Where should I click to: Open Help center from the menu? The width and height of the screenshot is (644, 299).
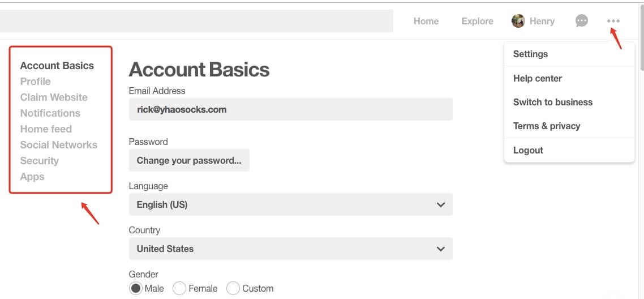coord(537,78)
